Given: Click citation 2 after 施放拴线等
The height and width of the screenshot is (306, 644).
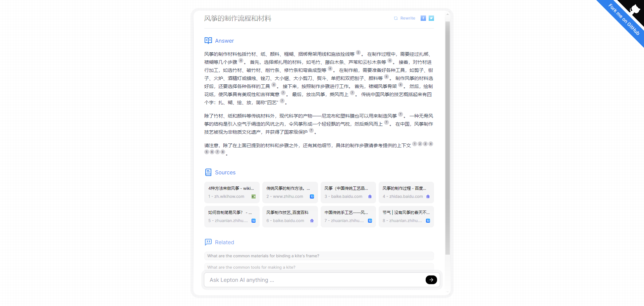Looking at the screenshot, I should point(358,52).
